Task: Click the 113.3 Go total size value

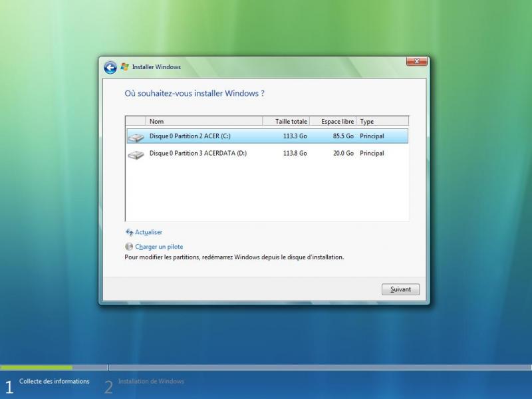Action: coord(295,136)
